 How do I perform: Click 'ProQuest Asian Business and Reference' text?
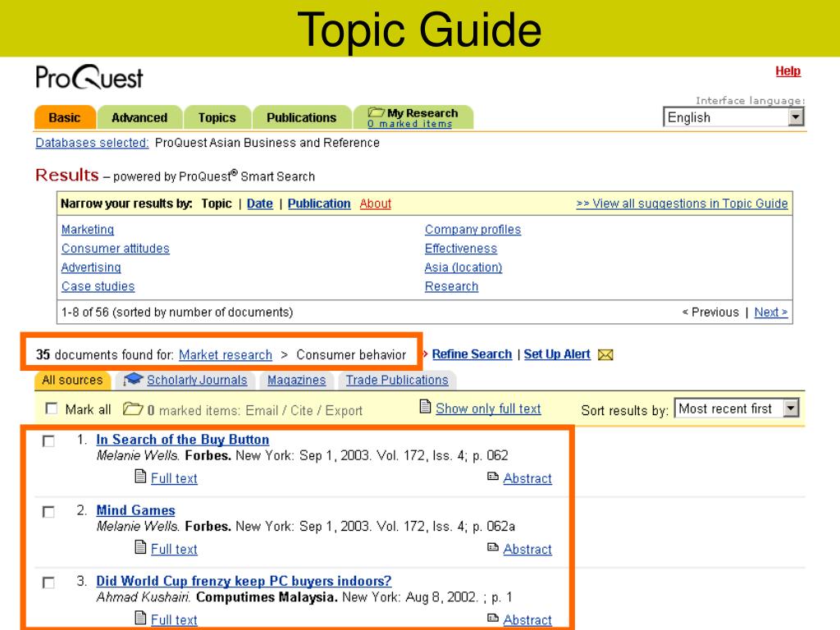(267, 143)
